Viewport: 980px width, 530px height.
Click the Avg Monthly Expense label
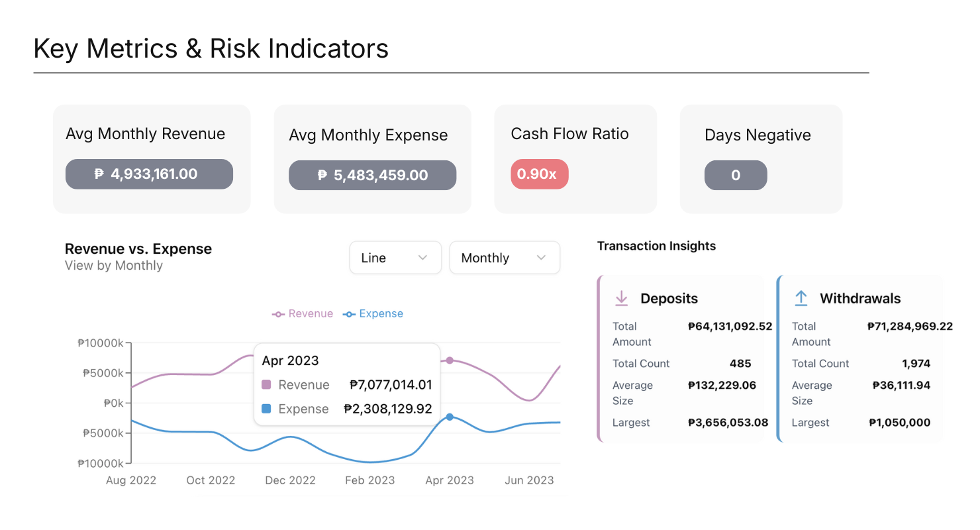click(368, 135)
